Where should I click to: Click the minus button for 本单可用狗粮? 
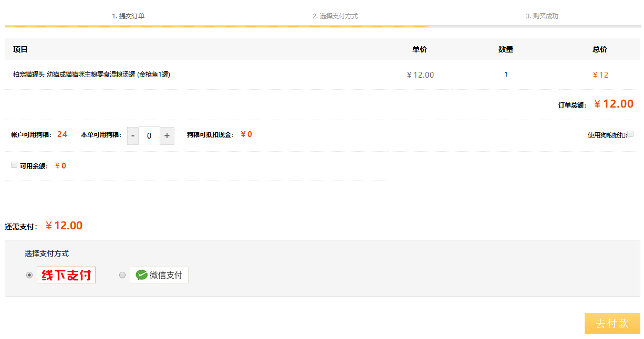pos(133,135)
